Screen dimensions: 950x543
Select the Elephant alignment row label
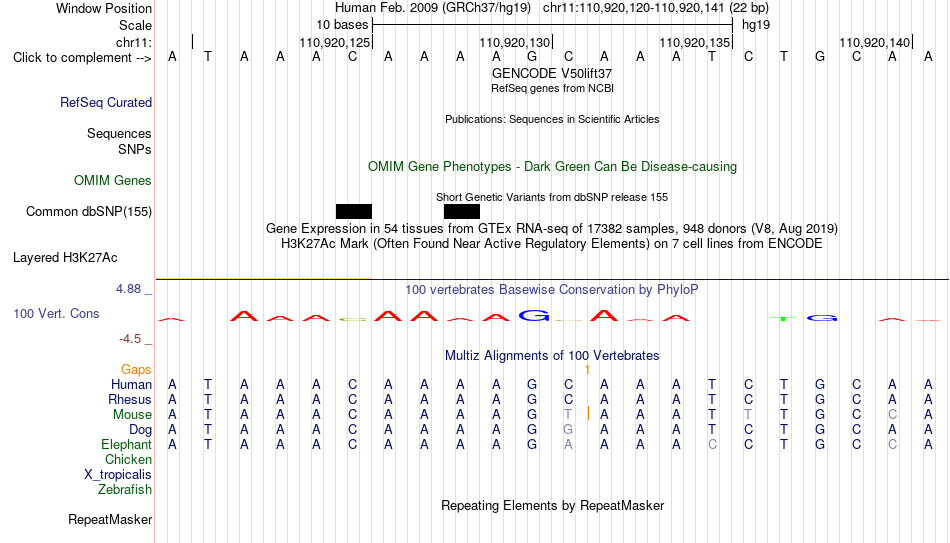click(127, 445)
